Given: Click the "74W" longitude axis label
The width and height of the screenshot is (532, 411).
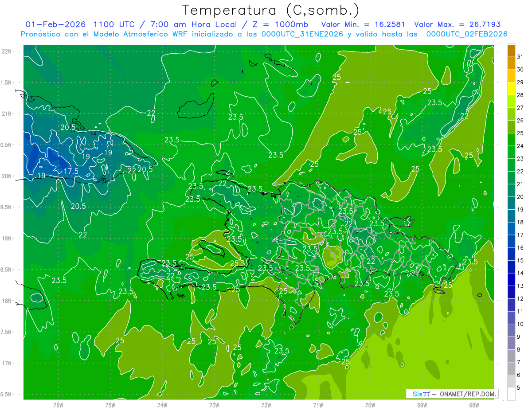Looking at the screenshot, I should (x=162, y=405).
